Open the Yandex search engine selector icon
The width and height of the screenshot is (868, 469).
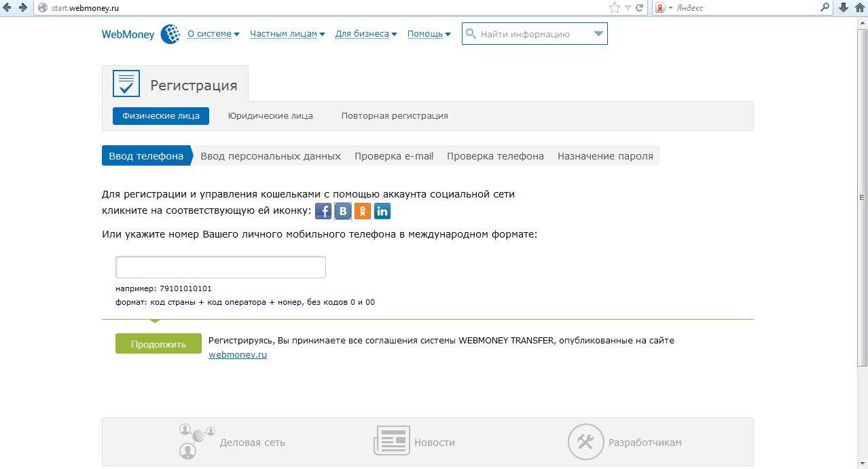(x=659, y=8)
